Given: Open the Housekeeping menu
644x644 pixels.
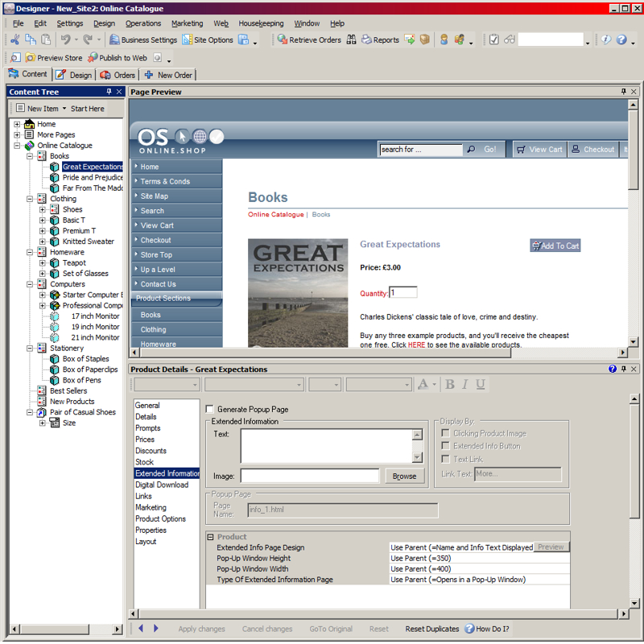Looking at the screenshot, I should point(261,23).
